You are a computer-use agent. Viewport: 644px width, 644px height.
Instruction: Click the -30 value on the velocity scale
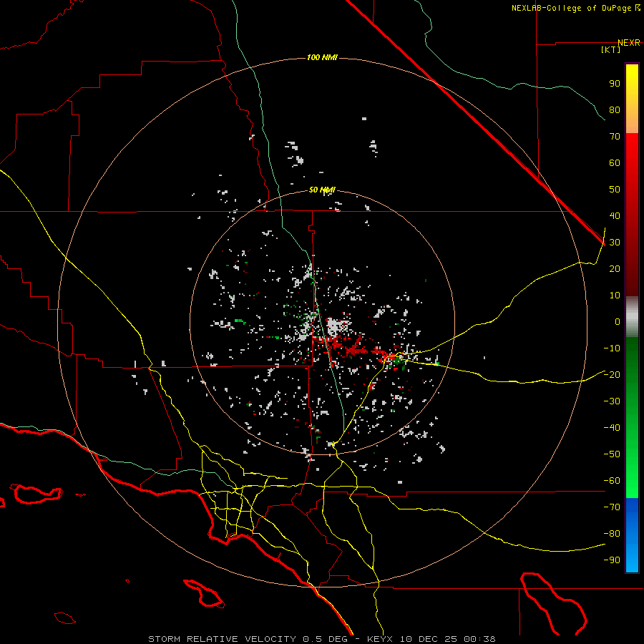tap(612, 401)
